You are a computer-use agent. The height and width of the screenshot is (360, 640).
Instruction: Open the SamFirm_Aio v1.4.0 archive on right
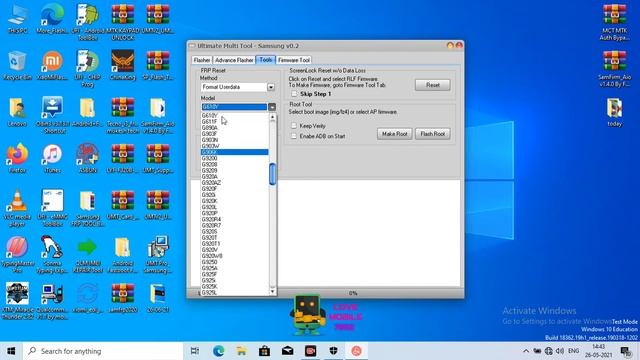pos(614,69)
